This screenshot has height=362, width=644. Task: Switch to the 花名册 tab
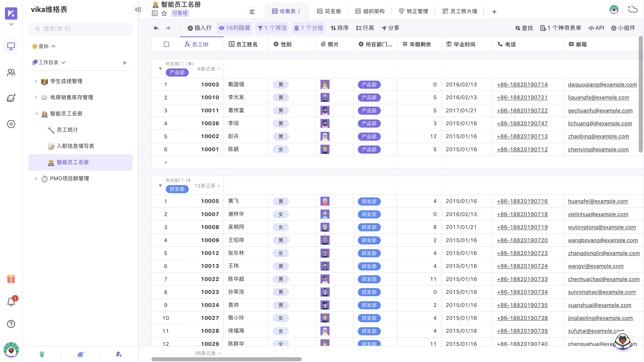pos(329,11)
